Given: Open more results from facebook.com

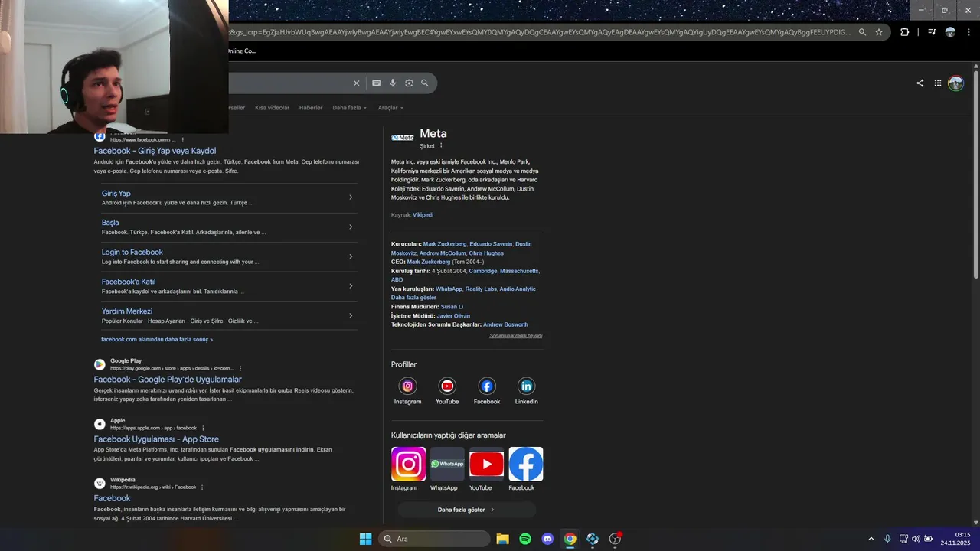Looking at the screenshot, I should pyautogui.click(x=157, y=339).
